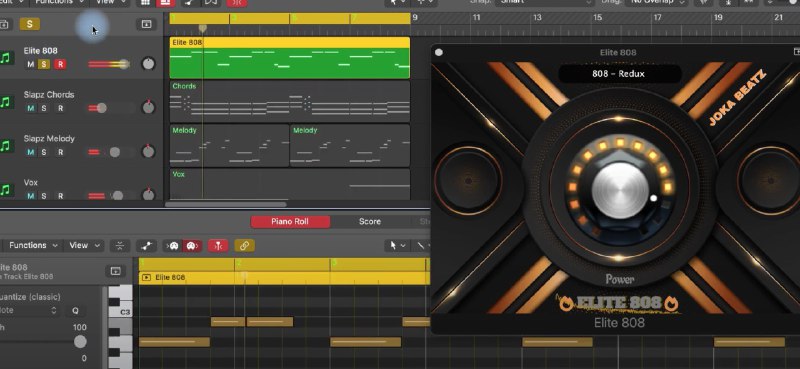
Task: Unsolo the Elite 808 track
Action: pyautogui.click(x=44, y=64)
